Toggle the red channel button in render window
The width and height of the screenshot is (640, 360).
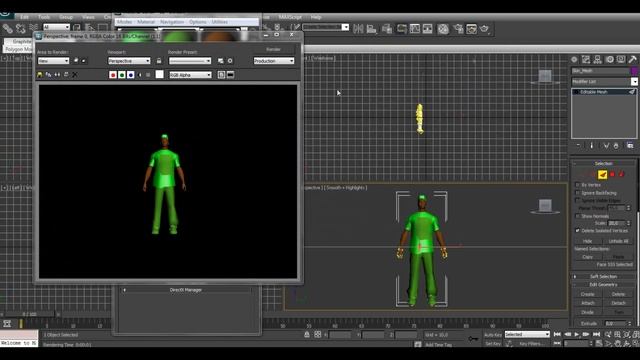[113, 75]
